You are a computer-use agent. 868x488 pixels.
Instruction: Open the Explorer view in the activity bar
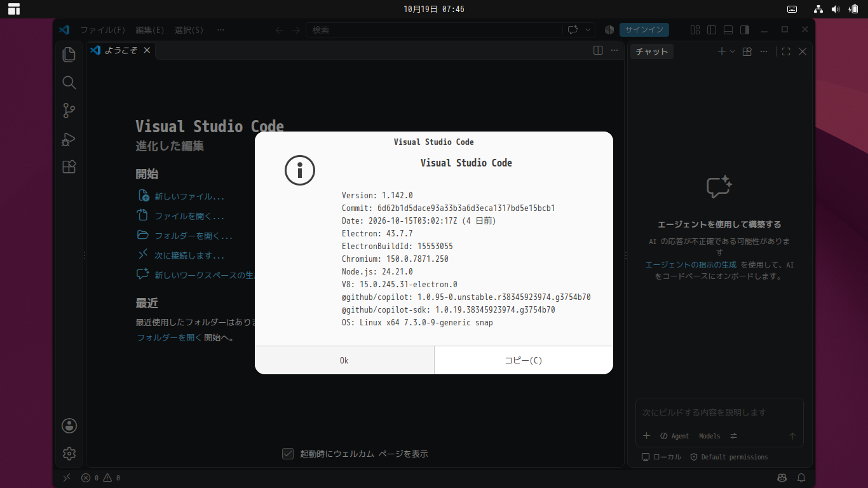click(x=69, y=55)
